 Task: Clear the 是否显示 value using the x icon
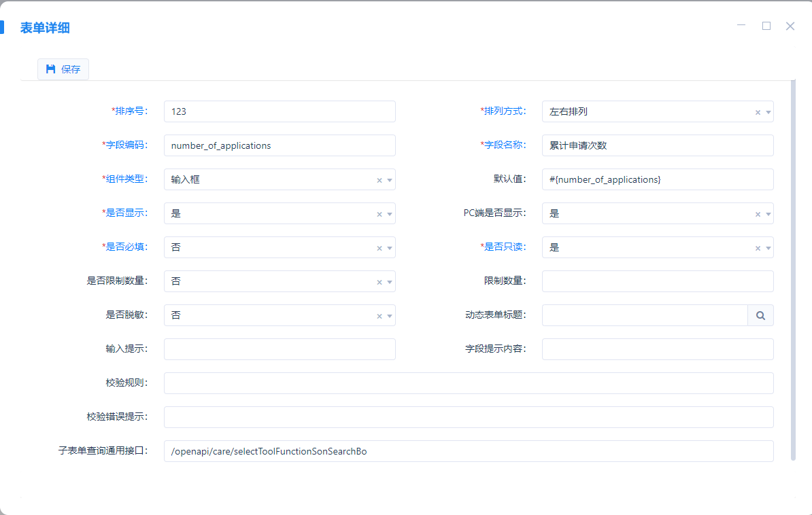point(379,214)
